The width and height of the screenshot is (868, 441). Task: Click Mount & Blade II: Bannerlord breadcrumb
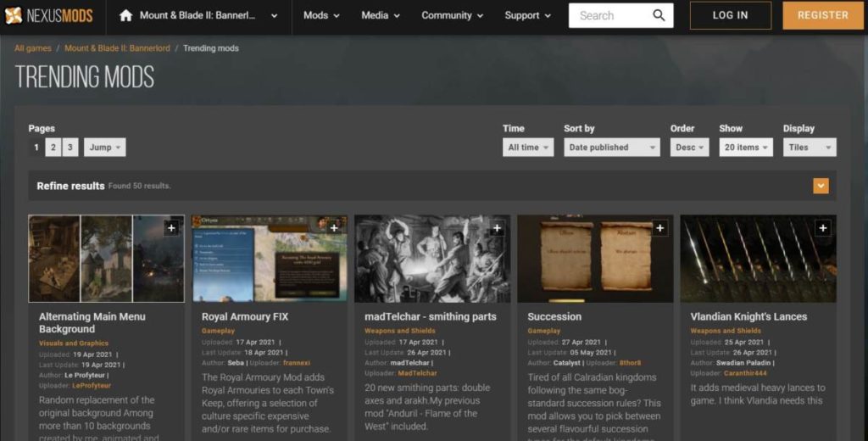tap(117, 48)
